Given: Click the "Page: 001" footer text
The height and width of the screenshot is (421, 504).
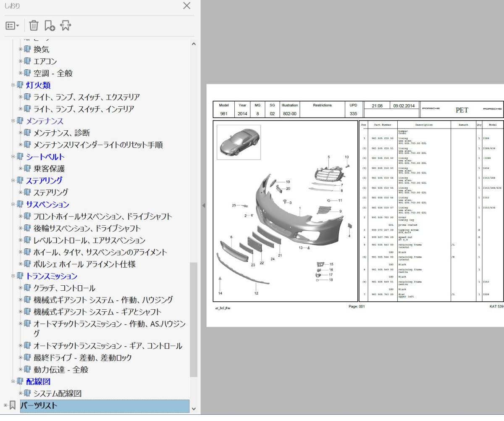Looking at the screenshot, I should (357, 307).
